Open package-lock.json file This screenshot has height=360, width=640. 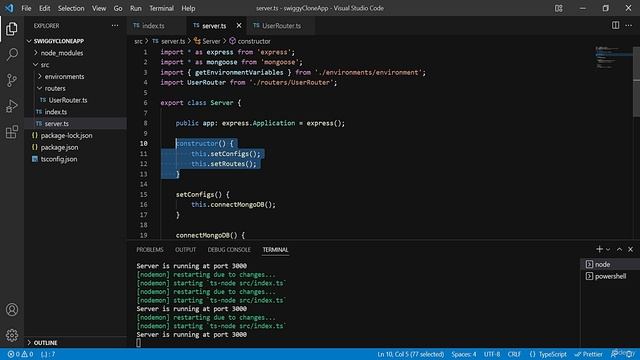pyautogui.click(x=76, y=136)
